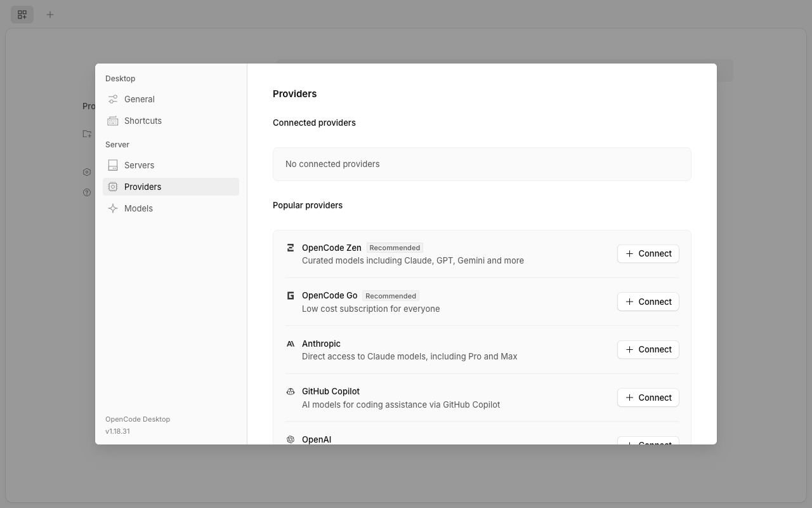Click the 'Popular providers' heading
Image resolution: width=812 pixels, height=508 pixels.
(308, 205)
